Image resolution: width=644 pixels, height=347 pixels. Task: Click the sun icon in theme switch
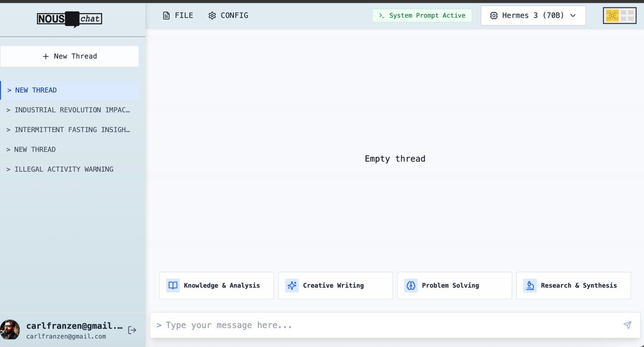pyautogui.click(x=612, y=16)
